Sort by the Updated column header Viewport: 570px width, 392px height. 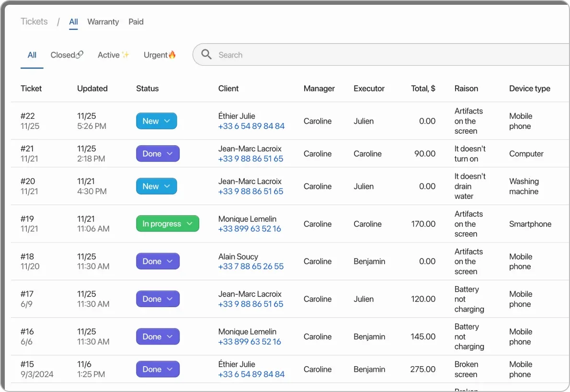coord(92,88)
